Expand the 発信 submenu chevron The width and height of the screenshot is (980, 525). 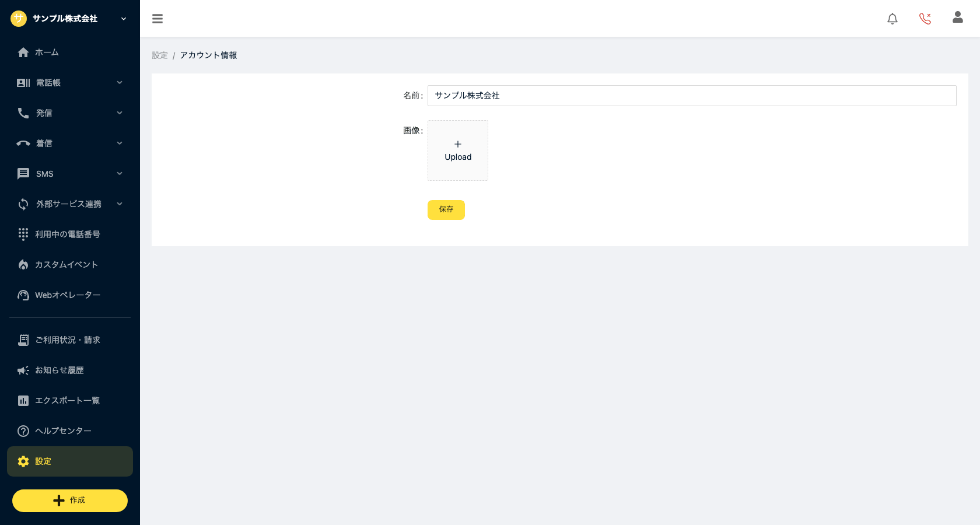pyautogui.click(x=120, y=113)
